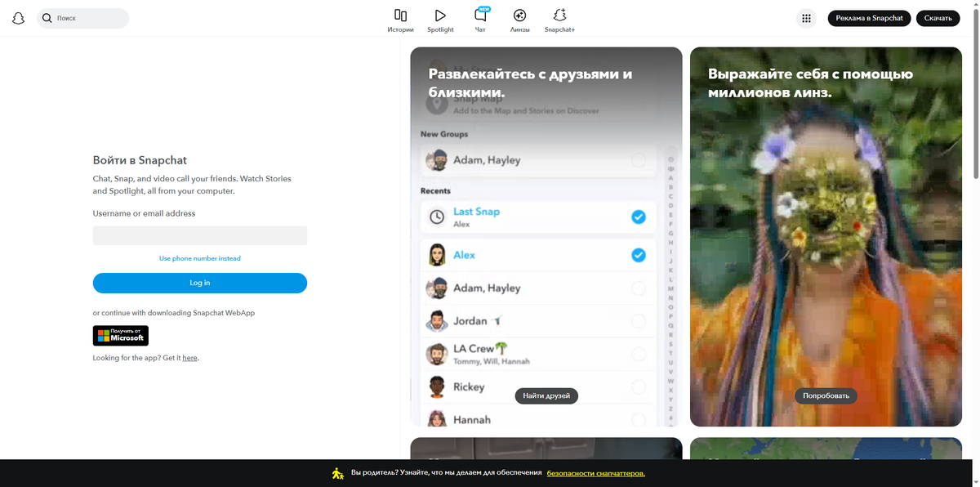Click the Last Snap clock icon
Screen dimensions: 980x487
(437, 217)
